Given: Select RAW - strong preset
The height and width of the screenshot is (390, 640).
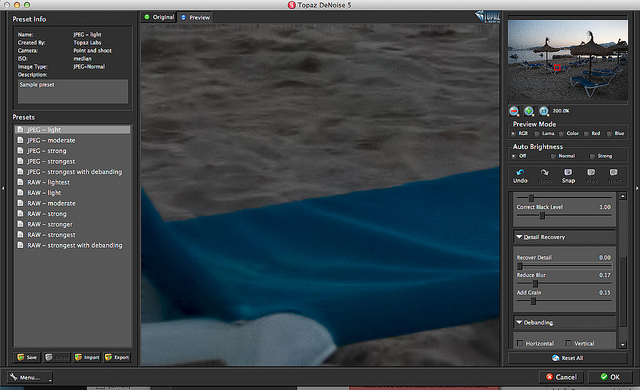Looking at the screenshot, I should click(x=73, y=214).
